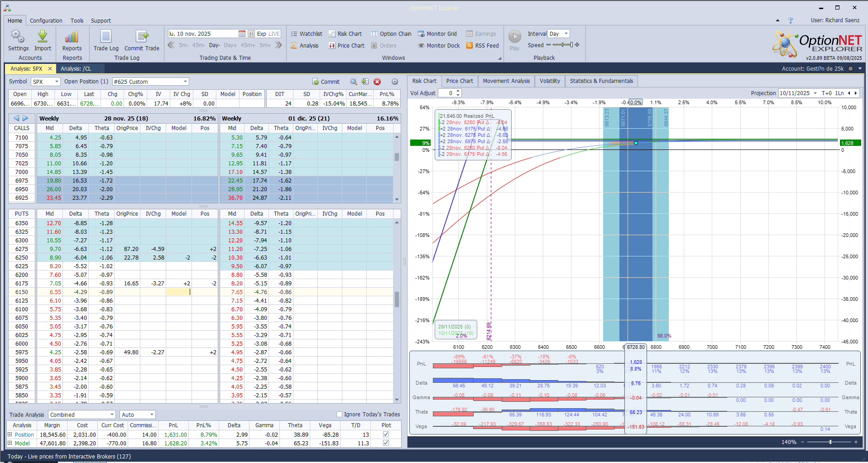
Task: Open the position settings gear icon
Action: 395,82
